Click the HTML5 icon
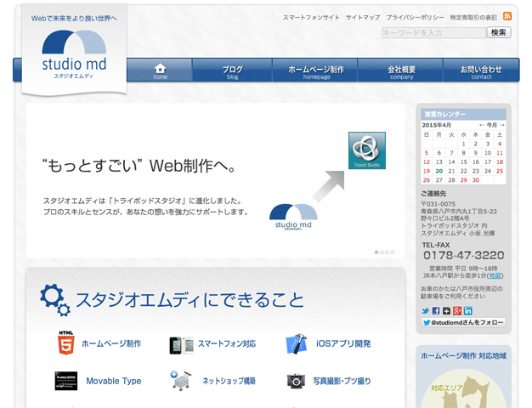This screenshot has height=408, width=532. (x=65, y=343)
